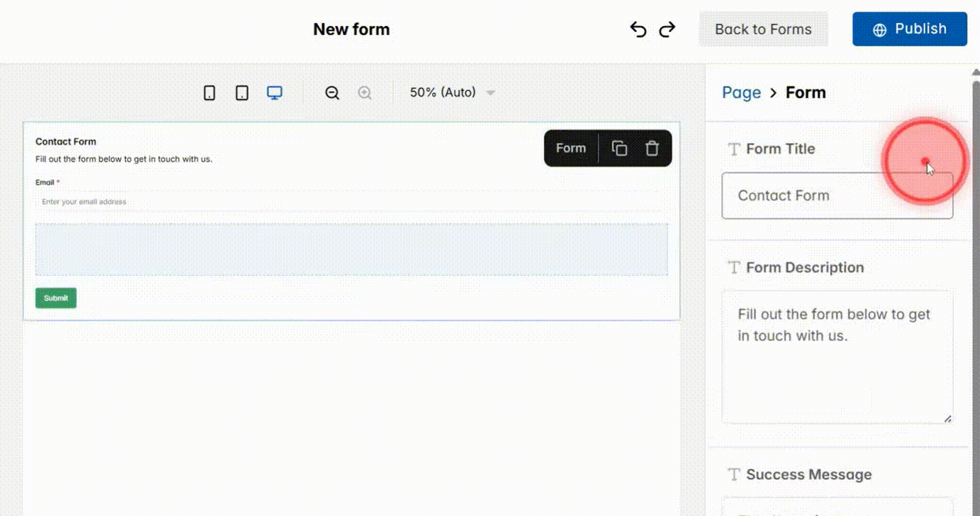Screen dimensions: 980x516
Task: Zoom out the form canvas
Action: [x=331, y=92]
